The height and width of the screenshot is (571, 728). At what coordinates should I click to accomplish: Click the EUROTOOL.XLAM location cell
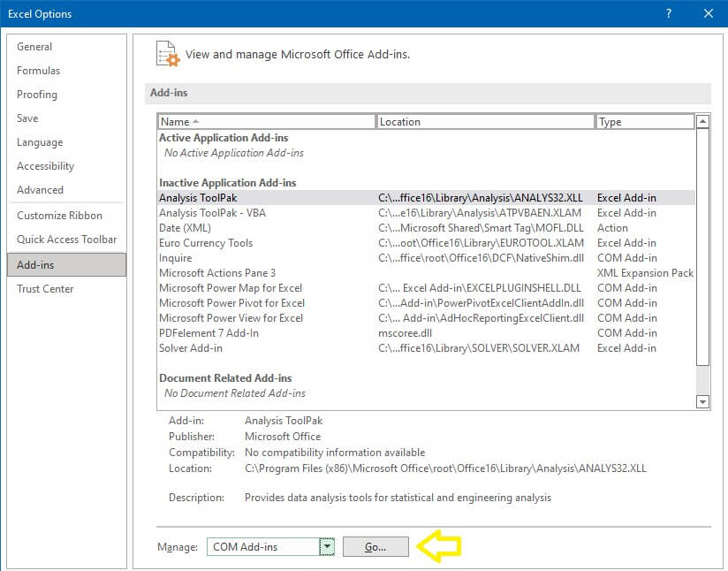[x=481, y=243]
